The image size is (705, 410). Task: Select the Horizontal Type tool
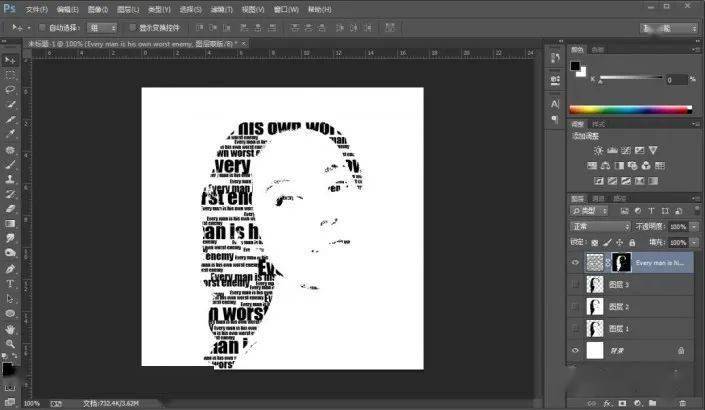10,284
